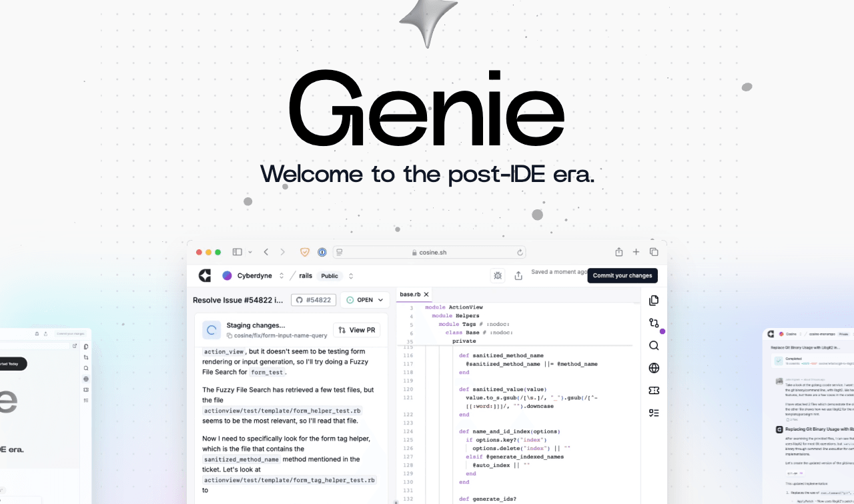The image size is (854, 504).
Task: Click Completed status in right background window
Action: (793, 359)
